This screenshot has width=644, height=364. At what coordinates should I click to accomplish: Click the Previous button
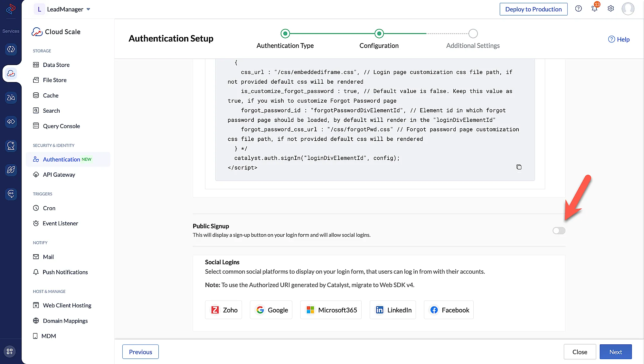140,352
